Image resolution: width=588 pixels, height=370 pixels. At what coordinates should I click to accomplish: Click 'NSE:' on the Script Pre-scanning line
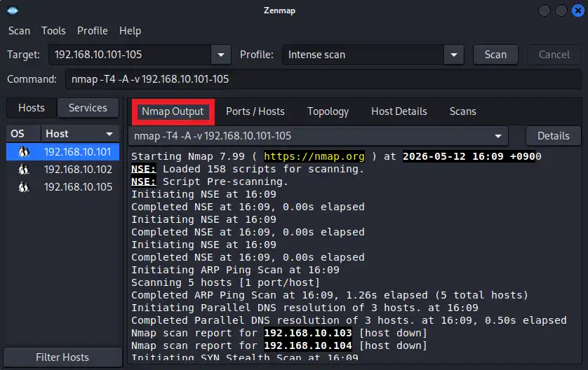pos(144,181)
